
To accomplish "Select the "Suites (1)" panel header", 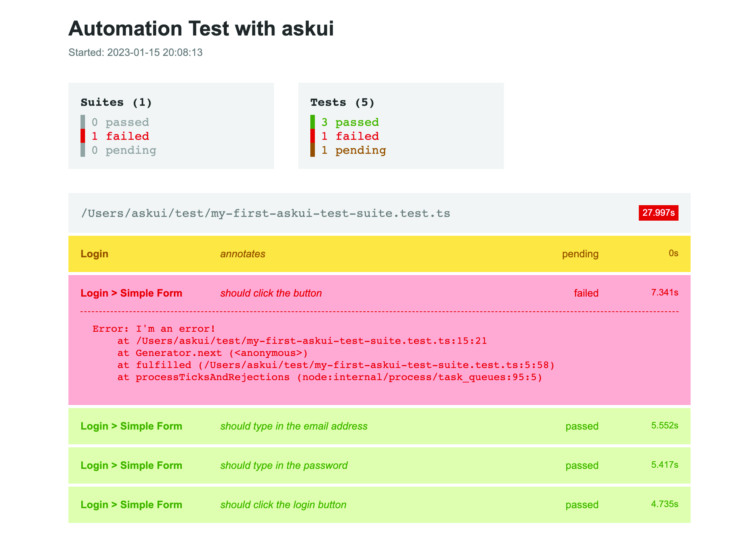I will [116, 102].
